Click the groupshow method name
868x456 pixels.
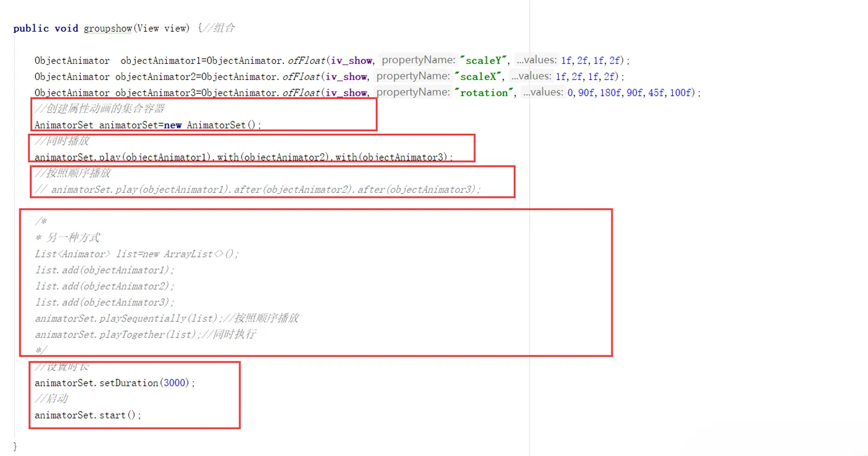coord(108,28)
